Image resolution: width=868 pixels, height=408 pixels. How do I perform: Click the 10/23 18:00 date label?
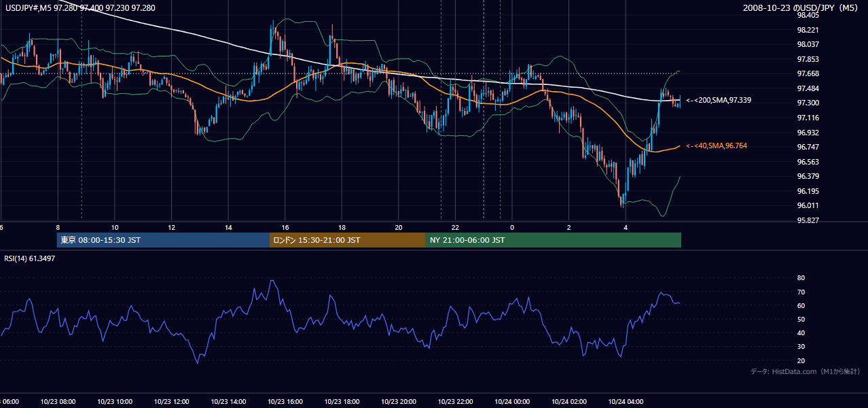tap(342, 401)
